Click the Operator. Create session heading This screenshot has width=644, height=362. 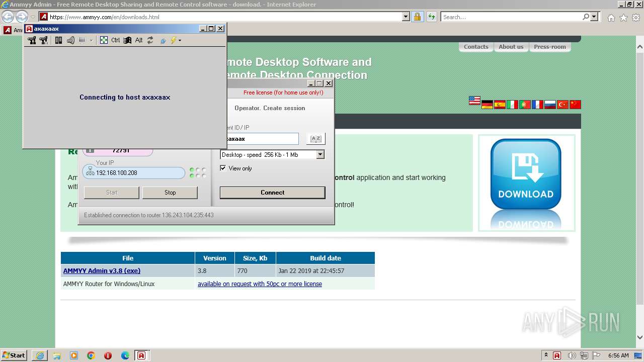(x=270, y=108)
